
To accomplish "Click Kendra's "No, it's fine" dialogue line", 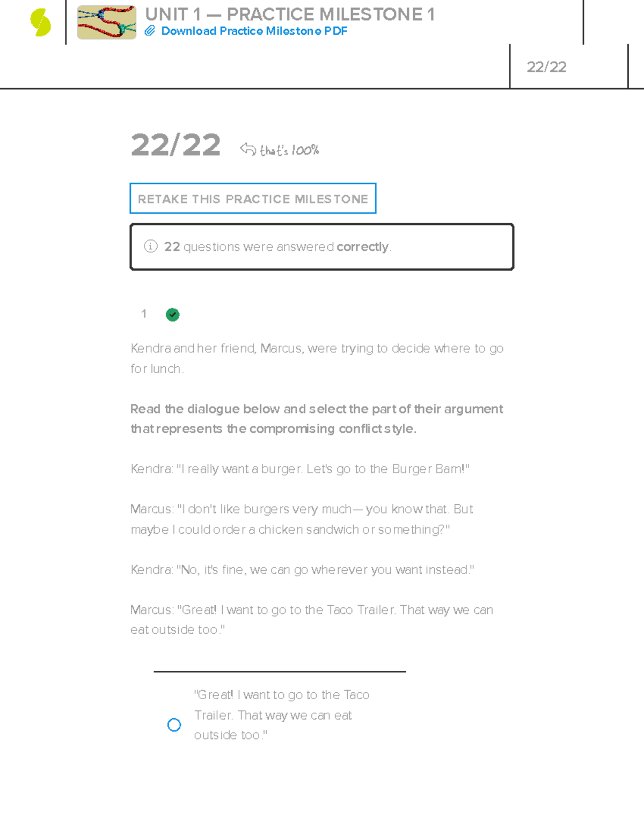I will click(302, 570).
